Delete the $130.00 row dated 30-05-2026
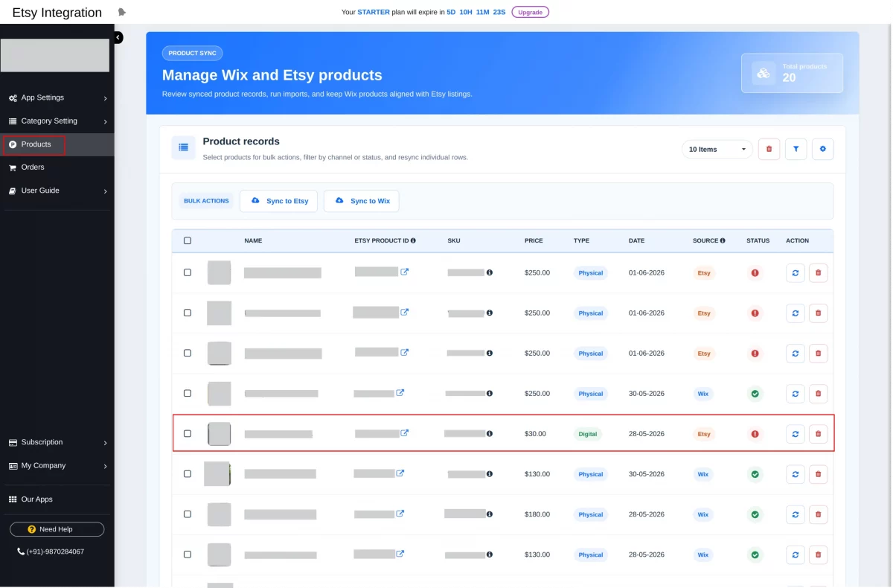Screen dimensions: 893x588 pyautogui.click(x=818, y=474)
